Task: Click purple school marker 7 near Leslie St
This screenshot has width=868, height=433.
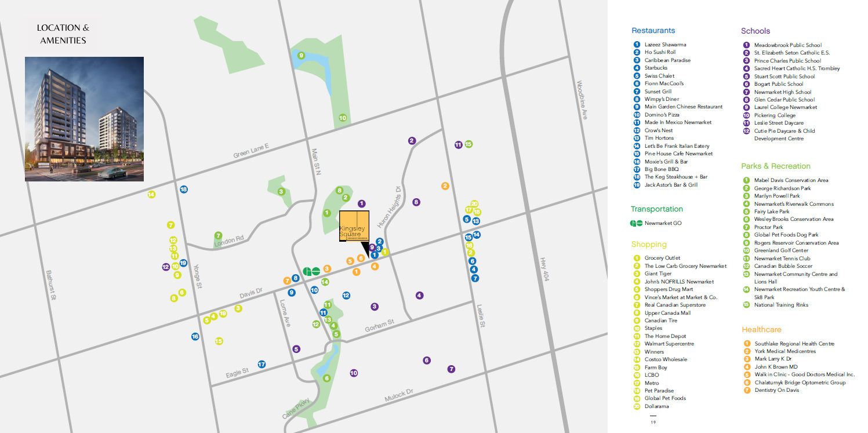Action: point(451,369)
